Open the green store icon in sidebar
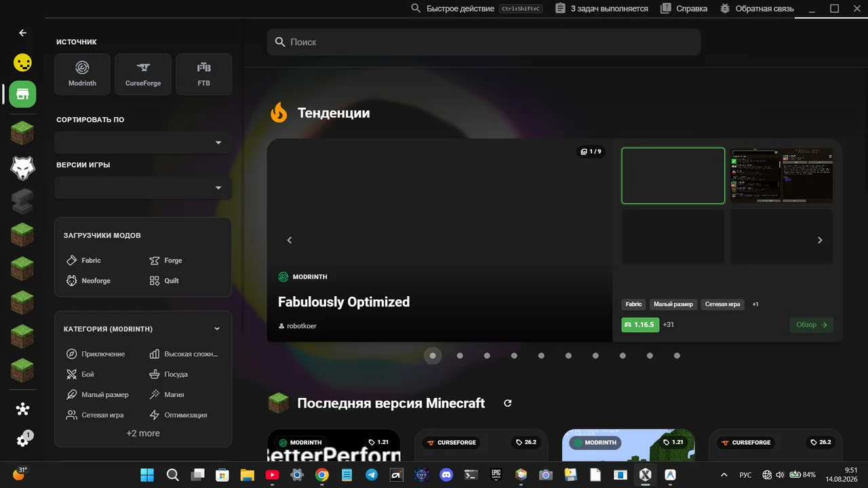868x488 pixels. pos(22,94)
